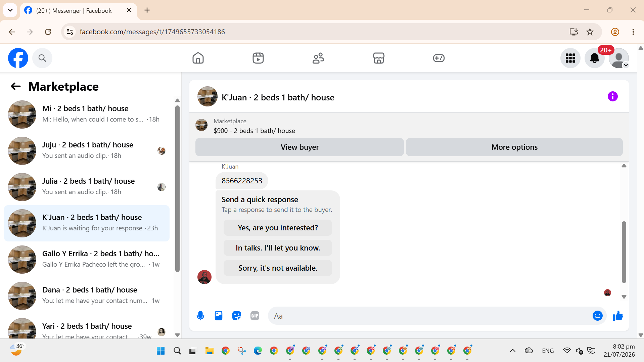Open the Facebook search icon
The height and width of the screenshot is (362, 644).
pos(42,58)
